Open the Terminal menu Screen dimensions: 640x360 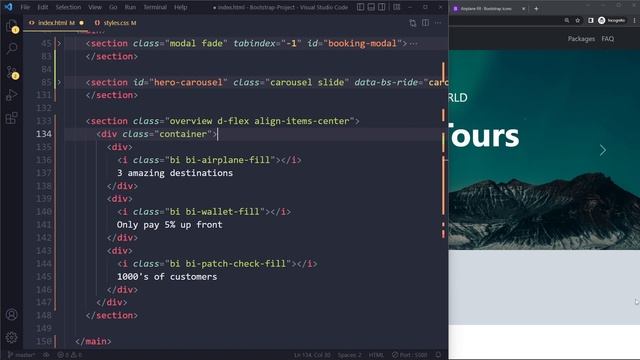pos(155,7)
